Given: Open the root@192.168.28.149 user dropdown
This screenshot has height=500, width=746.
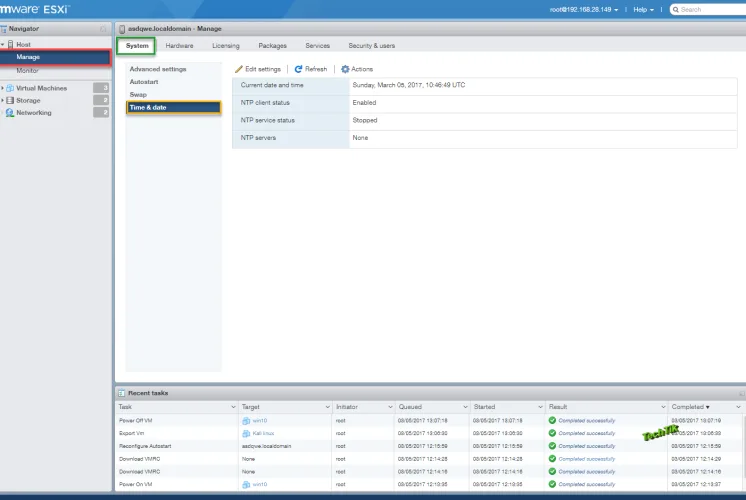Looking at the screenshot, I should 584,10.
